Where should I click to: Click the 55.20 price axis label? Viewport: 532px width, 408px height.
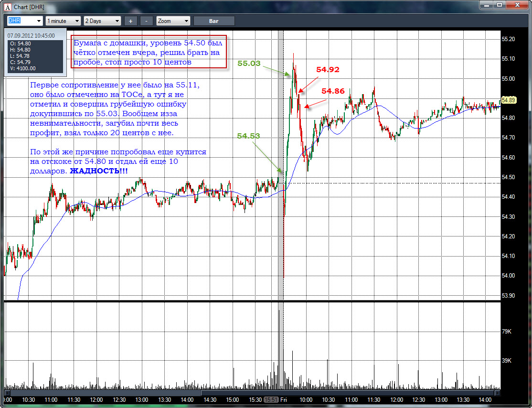tap(508, 39)
